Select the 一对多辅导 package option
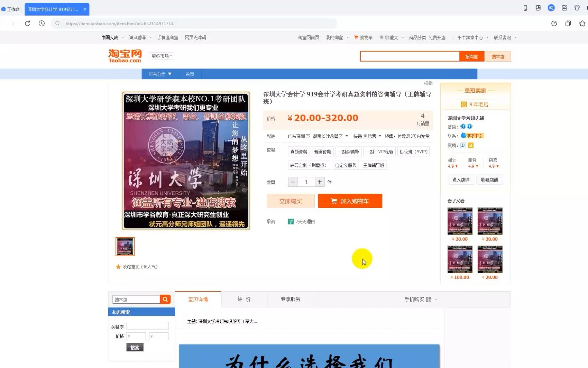588x368 pixels. [348, 152]
